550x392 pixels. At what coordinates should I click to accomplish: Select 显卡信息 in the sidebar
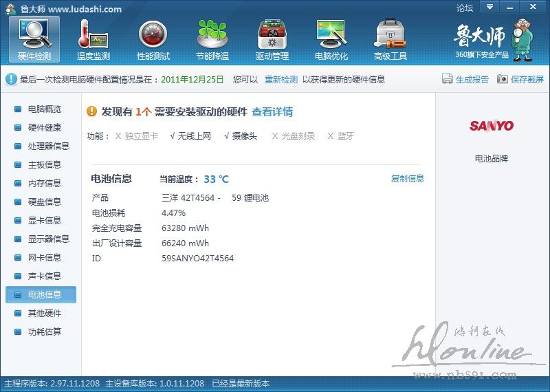coord(45,220)
